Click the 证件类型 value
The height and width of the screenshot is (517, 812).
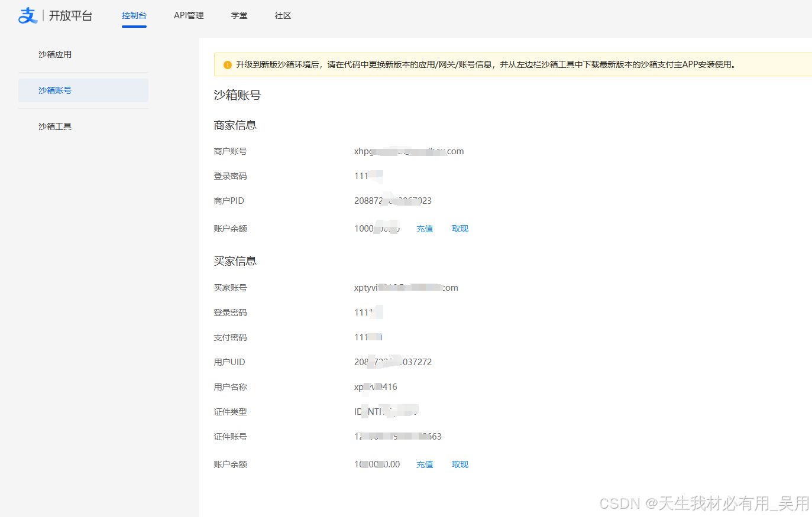point(387,412)
